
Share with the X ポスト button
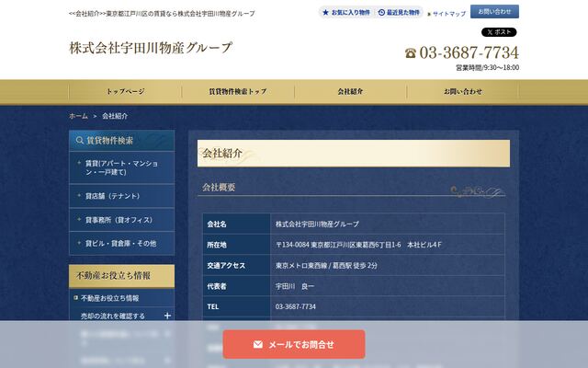499,32
